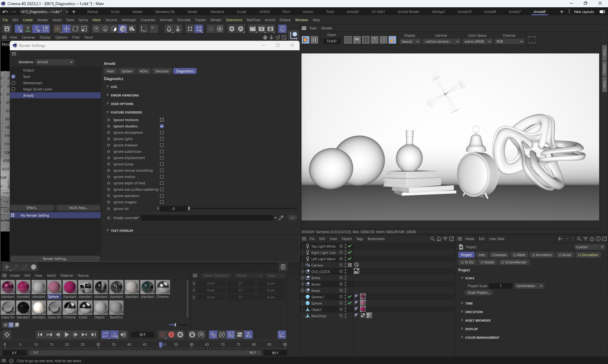Switch to the AOVs tab
This screenshot has width=608, height=364.
(x=143, y=71)
